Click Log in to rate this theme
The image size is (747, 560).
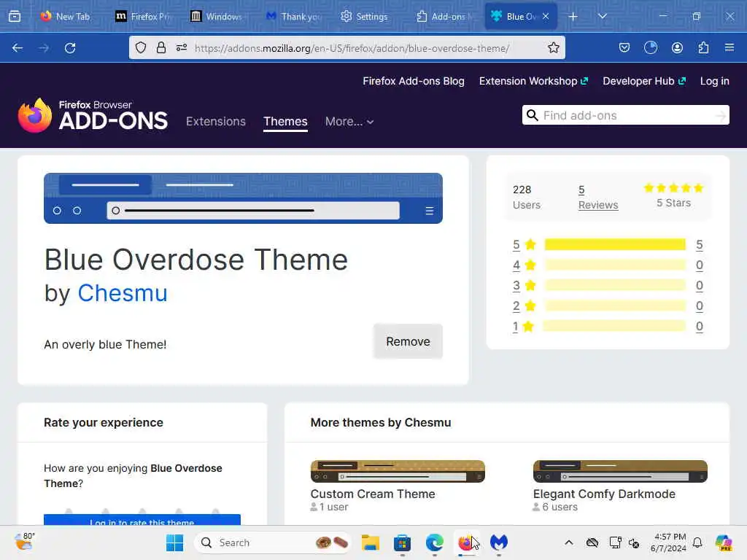[142, 520]
